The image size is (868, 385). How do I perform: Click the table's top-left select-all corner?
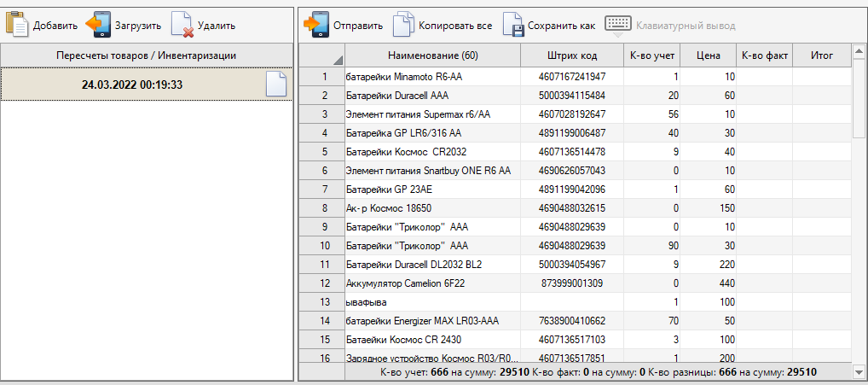click(x=322, y=55)
